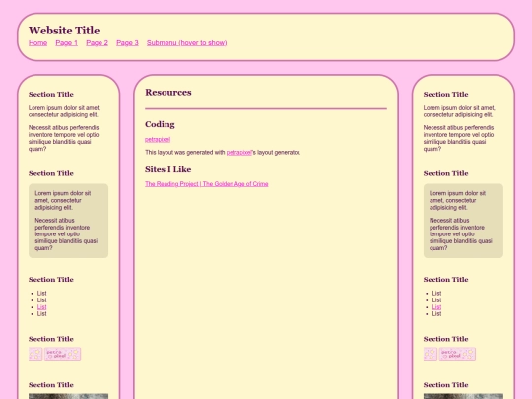Go to Page 2 in navigation
The image size is (532, 399).
coord(97,43)
